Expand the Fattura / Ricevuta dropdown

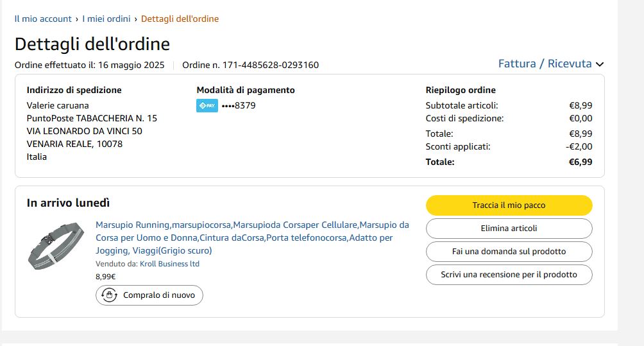tap(551, 64)
